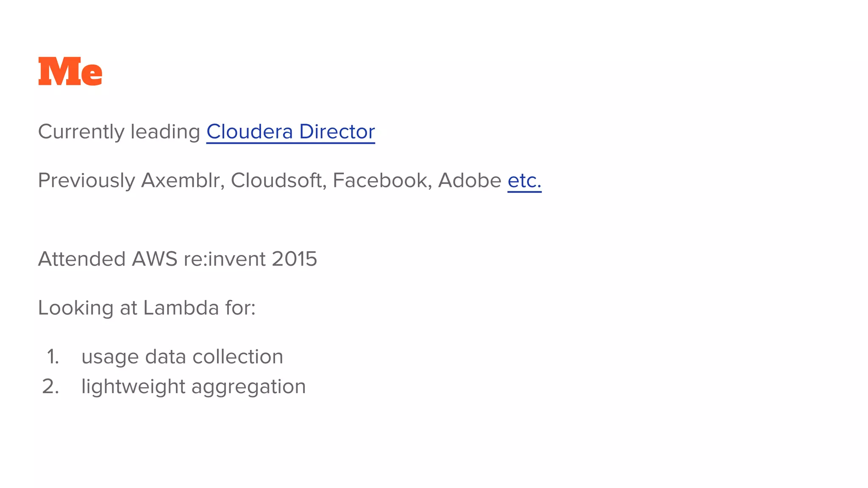The width and height of the screenshot is (868, 488).
Task: Click the 'AWS' text
Action: (x=155, y=259)
